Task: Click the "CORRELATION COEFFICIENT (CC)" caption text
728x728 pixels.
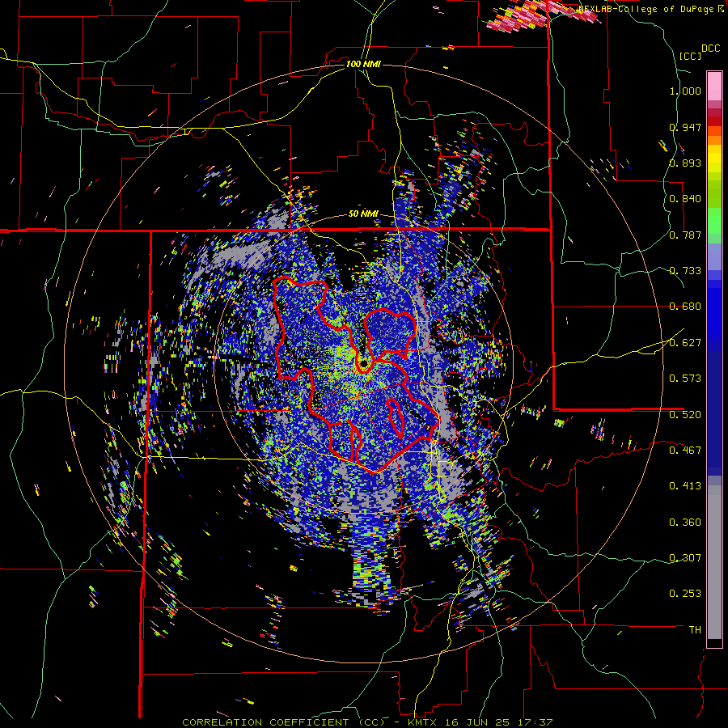Action: 284,722
